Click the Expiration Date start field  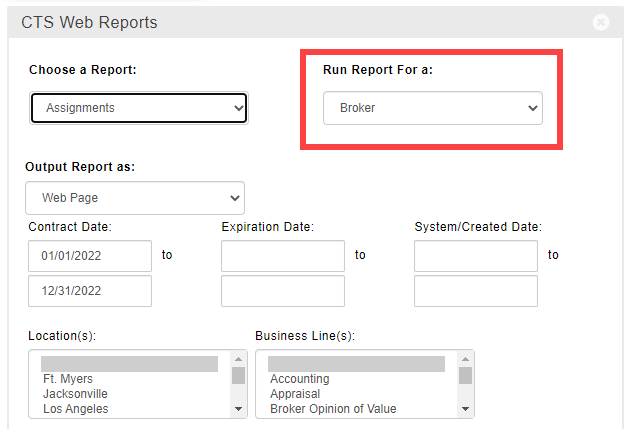click(x=283, y=256)
